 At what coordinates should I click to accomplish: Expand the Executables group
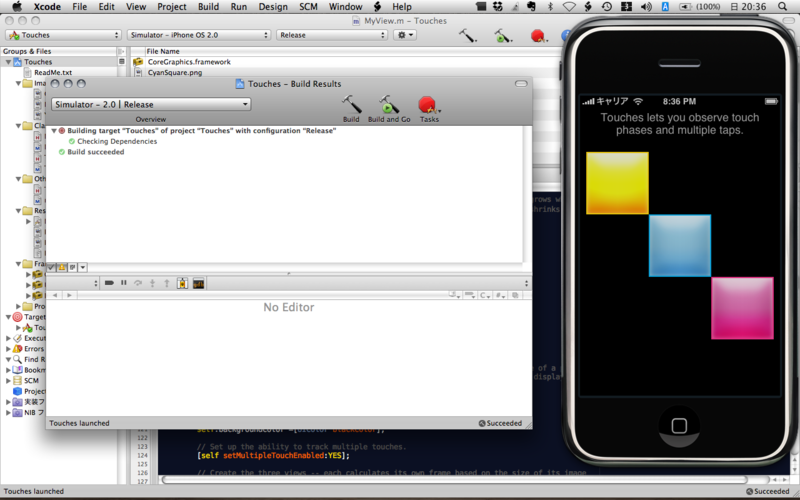tap(8, 338)
